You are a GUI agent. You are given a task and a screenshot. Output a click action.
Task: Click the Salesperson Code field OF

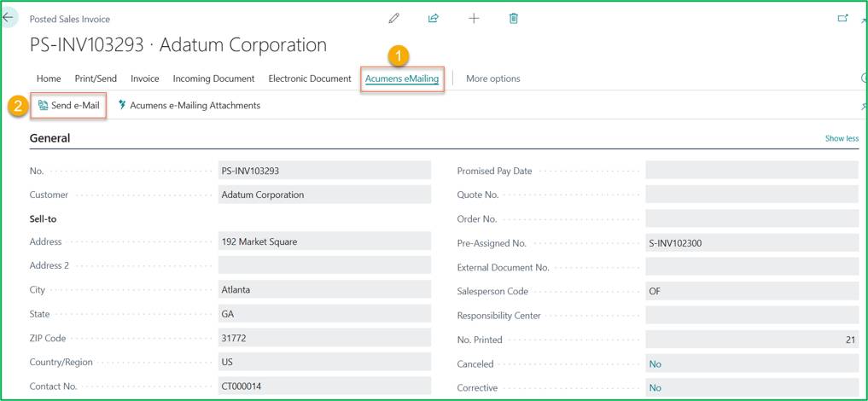coord(752,291)
